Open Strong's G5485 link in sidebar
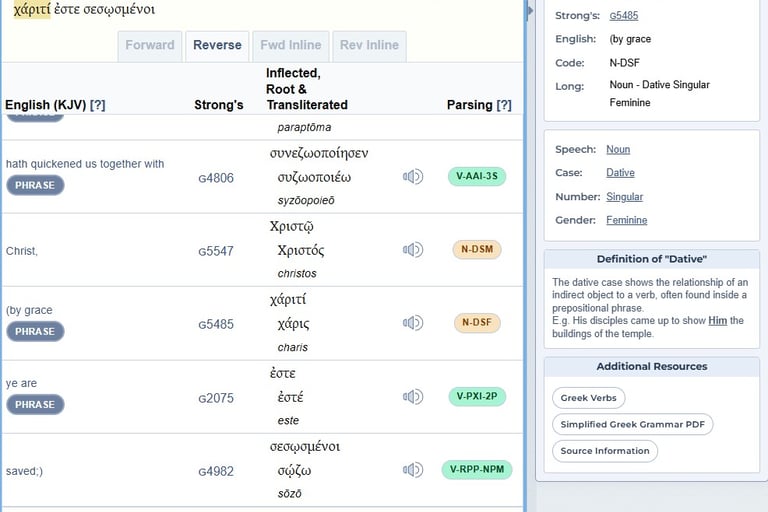Viewport: 768px width, 512px height. (x=626, y=16)
